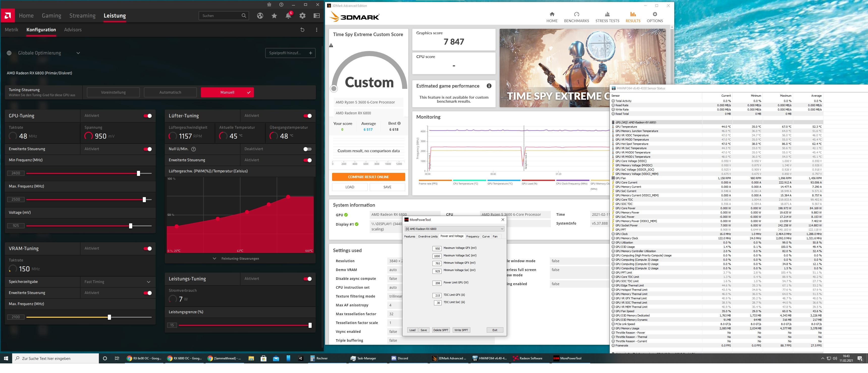Adjust the Min Frequenz slider handle

click(139, 173)
